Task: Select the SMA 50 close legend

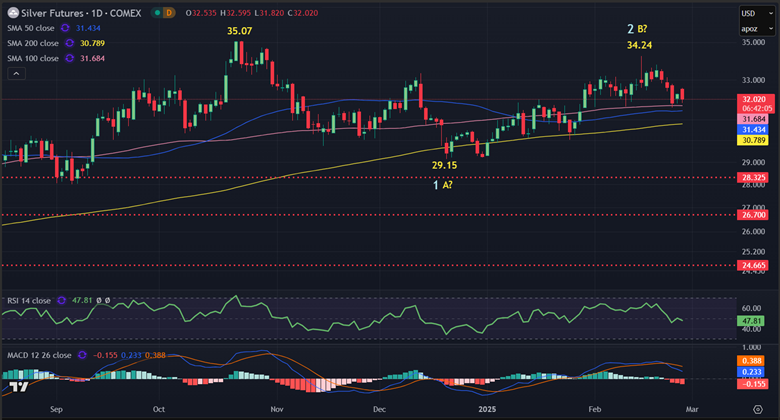Action: [31, 28]
